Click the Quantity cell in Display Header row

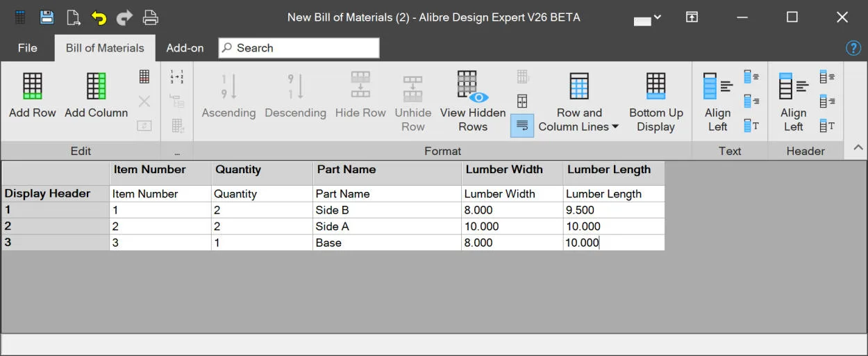pyautogui.click(x=262, y=193)
